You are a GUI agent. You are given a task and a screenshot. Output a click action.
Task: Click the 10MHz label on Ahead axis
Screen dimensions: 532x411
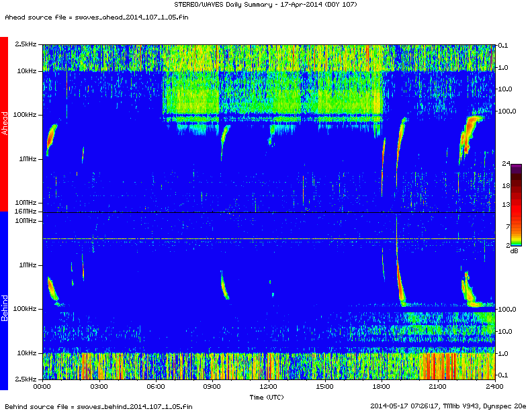click(26, 202)
